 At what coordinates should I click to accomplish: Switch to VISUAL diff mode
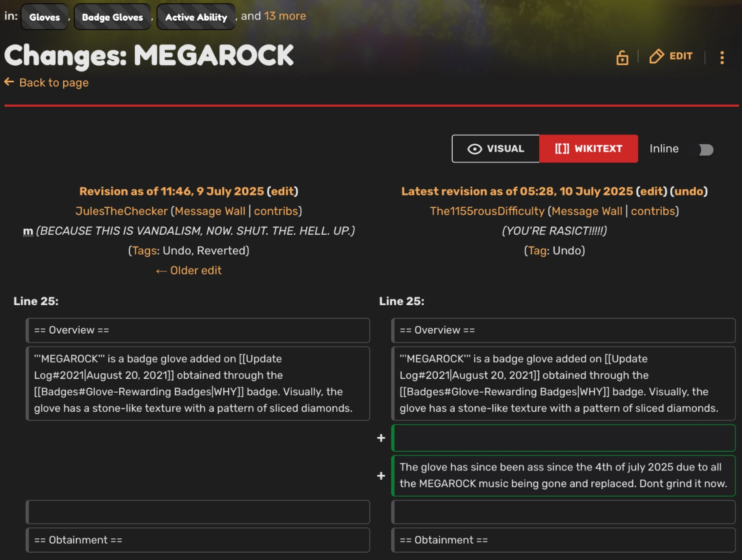[x=495, y=149]
